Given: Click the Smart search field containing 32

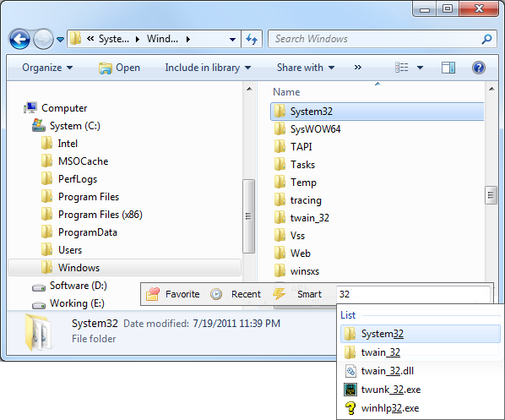Looking at the screenshot, I should [x=413, y=294].
